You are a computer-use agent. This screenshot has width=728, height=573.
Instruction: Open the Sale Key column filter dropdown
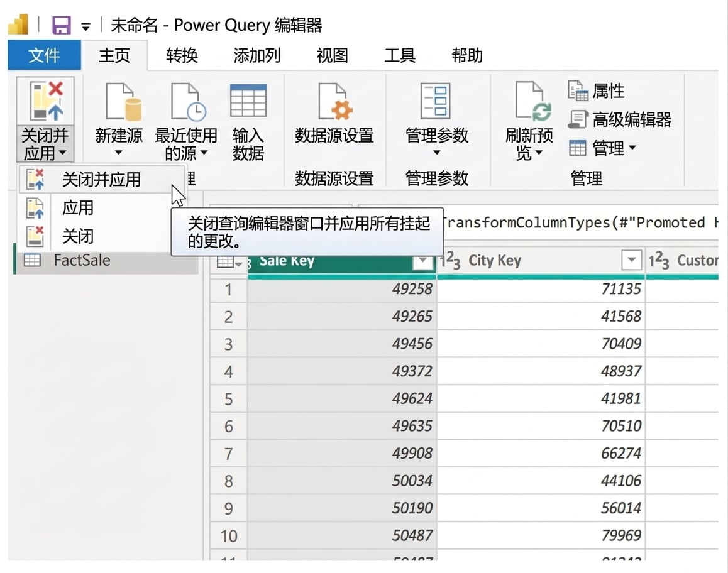(422, 261)
